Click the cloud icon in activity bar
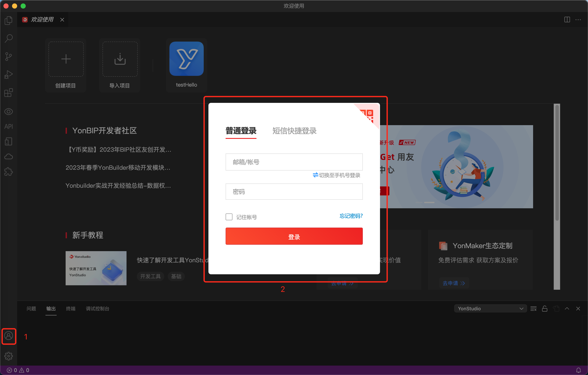This screenshot has height=375, width=588. [x=9, y=156]
